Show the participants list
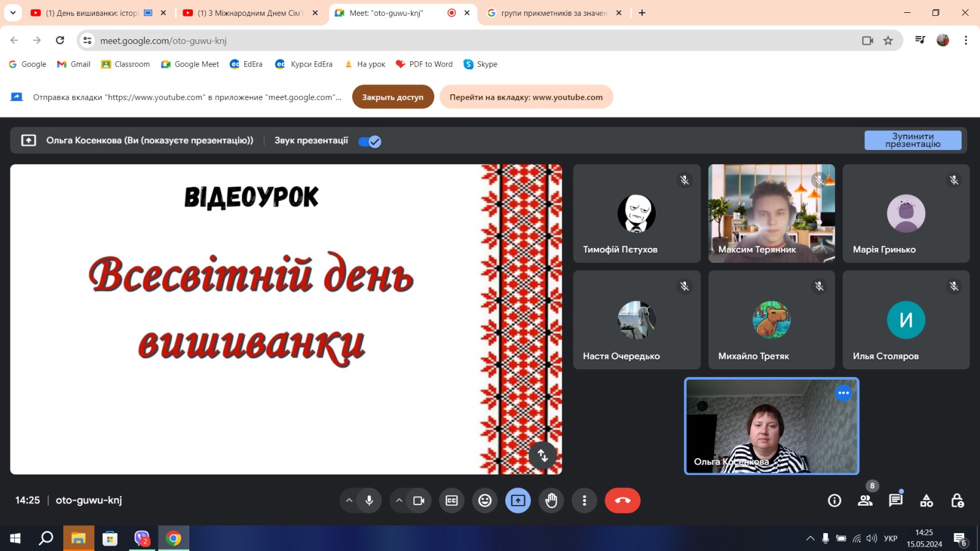This screenshot has width=980, height=551. click(865, 501)
